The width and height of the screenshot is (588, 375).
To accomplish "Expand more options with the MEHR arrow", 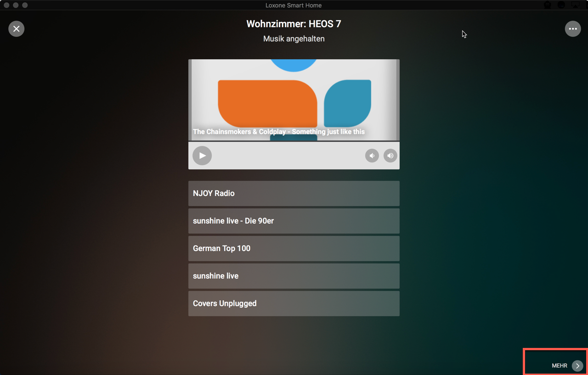I will [x=577, y=366].
